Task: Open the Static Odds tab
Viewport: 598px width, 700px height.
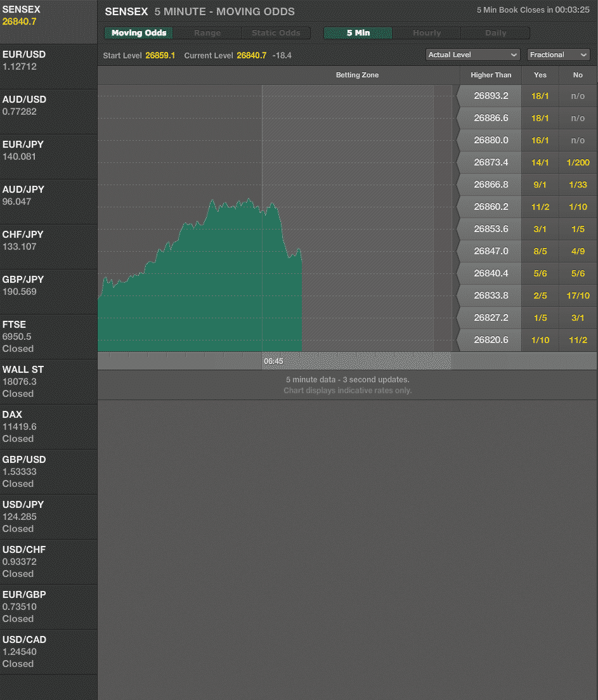Action: (x=276, y=33)
